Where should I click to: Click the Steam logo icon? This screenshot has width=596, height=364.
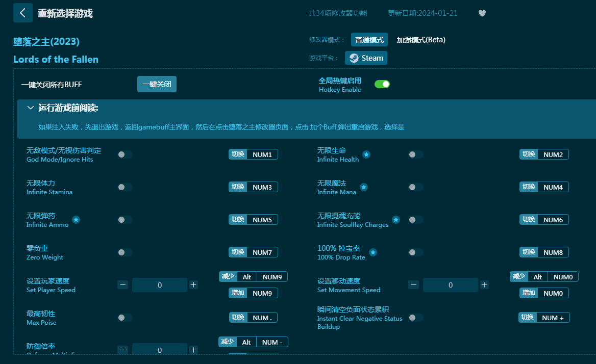354,58
